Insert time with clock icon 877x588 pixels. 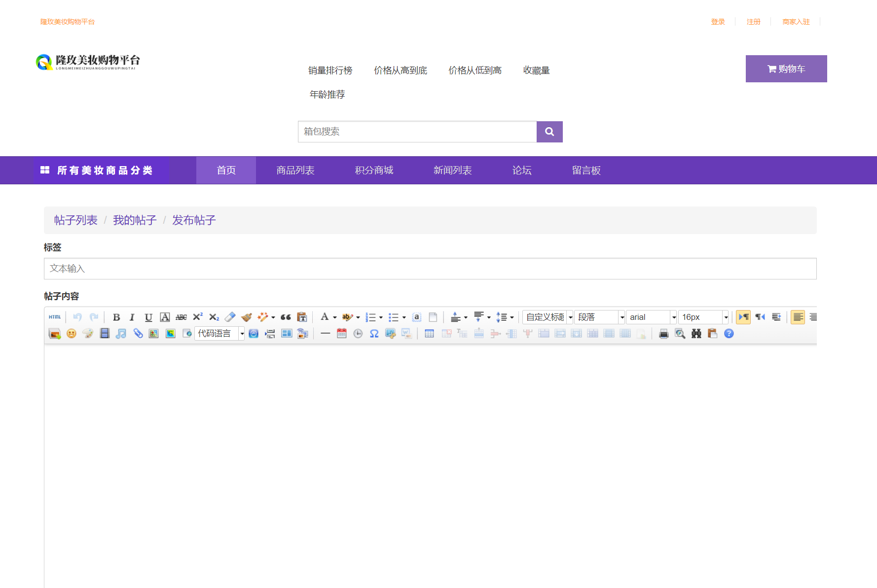click(x=358, y=334)
